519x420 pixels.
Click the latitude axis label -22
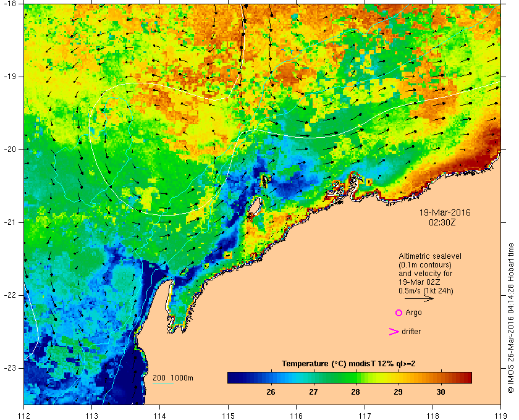[x=10, y=295]
